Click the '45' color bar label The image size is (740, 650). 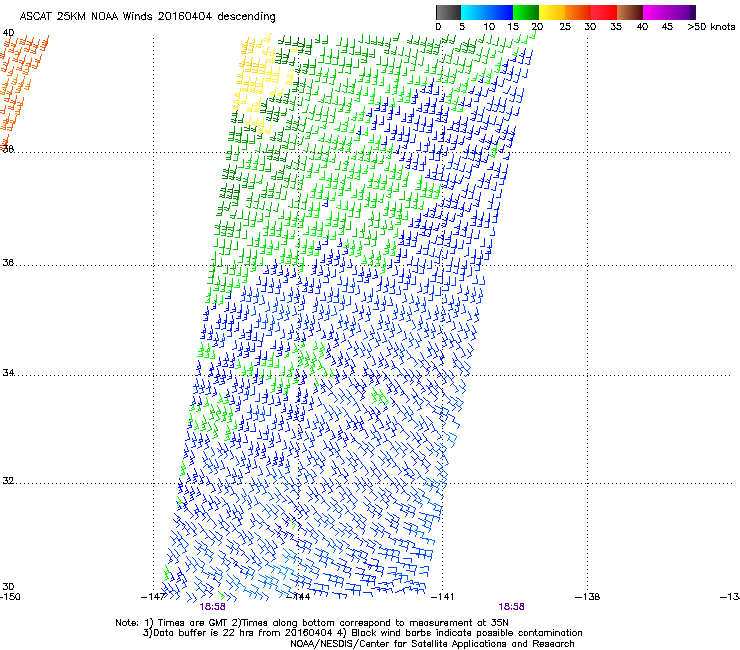coord(667,26)
